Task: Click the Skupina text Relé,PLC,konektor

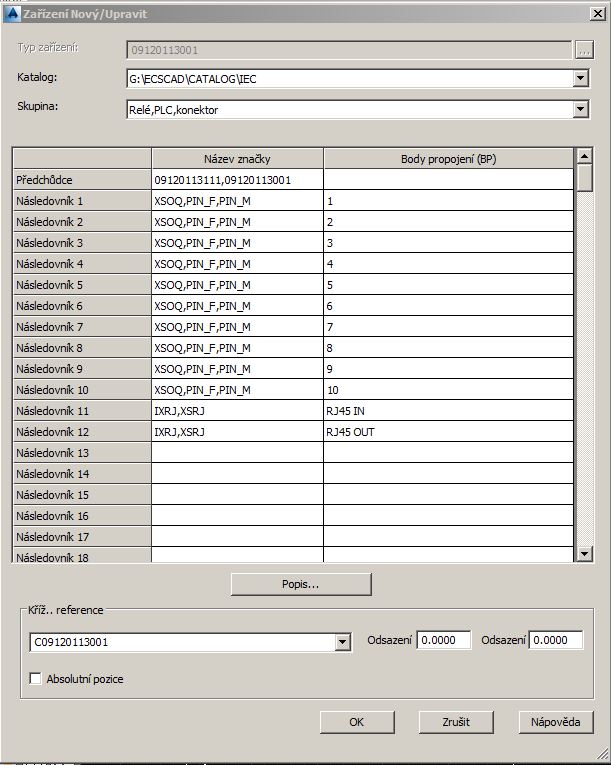Action: [x=173, y=110]
